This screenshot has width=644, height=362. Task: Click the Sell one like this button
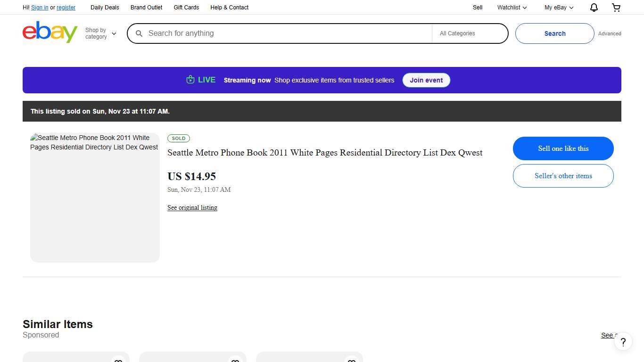[x=563, y=148]
